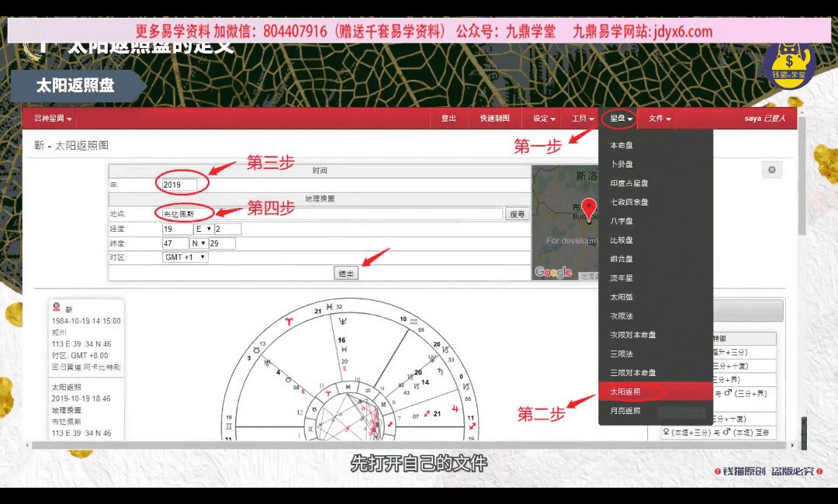Change the longitude E direction selector

pos(203,230)
